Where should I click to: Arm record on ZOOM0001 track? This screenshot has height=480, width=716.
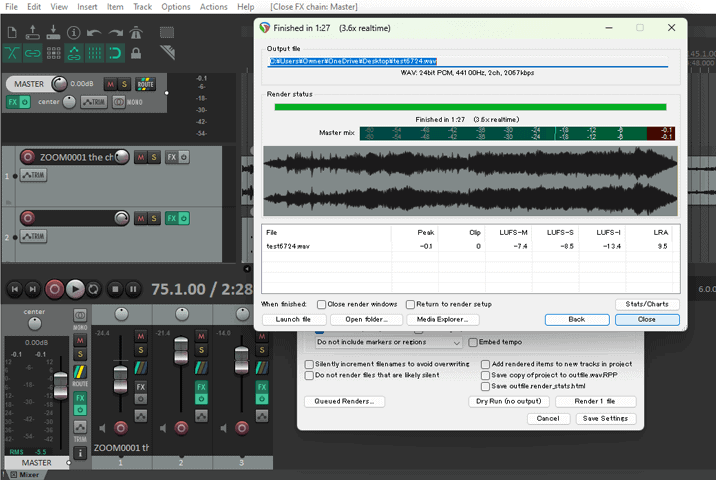coord(27,157)
